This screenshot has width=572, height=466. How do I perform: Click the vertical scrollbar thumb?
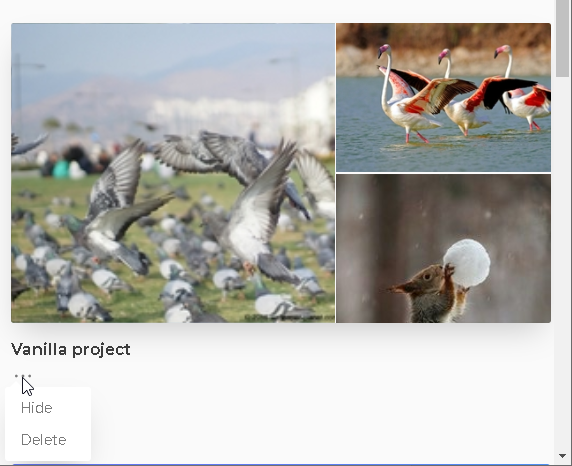[x=563, y=38]
